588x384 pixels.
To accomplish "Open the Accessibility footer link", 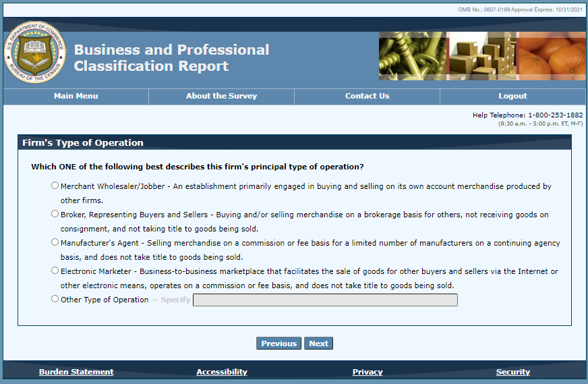I will (x=222, y=372).
